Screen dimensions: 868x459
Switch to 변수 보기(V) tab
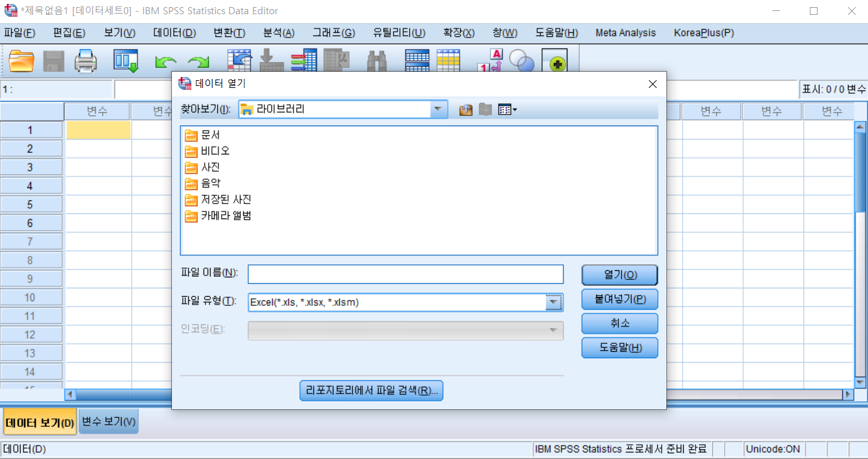coord(109,422)
